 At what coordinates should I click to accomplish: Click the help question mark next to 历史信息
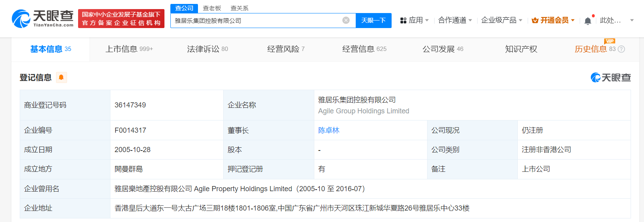point(621,49)
